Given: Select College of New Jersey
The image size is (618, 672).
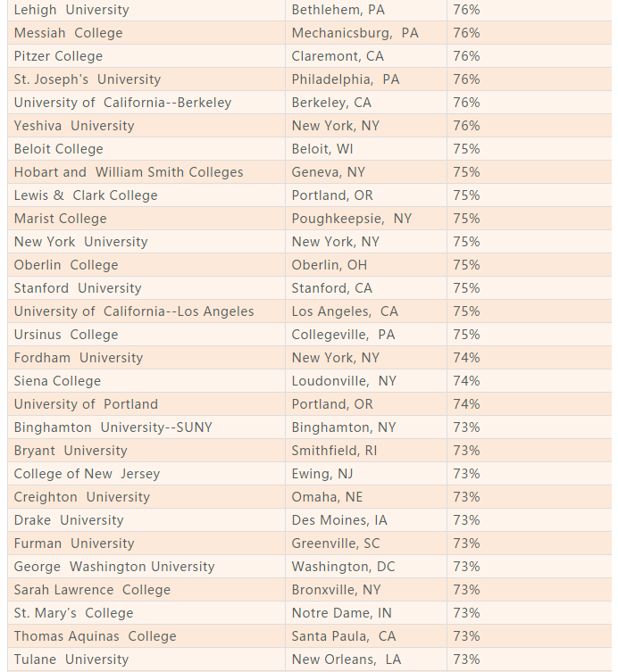Looking at the screenshot, I should [x=87, y=473].
